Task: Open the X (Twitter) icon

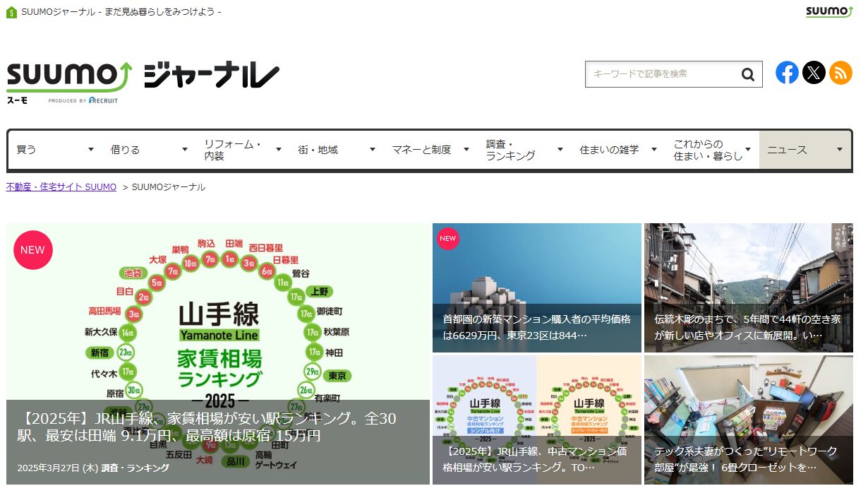Action: click(814, 72)
